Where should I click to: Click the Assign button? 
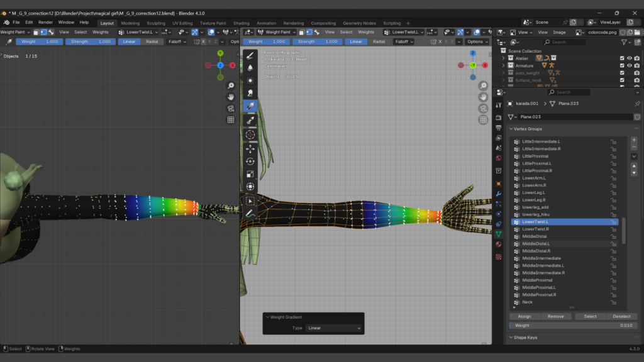click(525, 317)
